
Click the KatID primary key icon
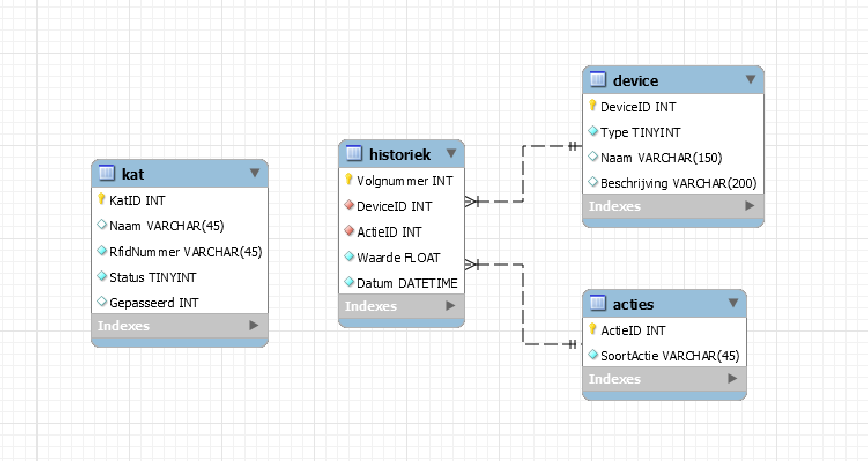(102, 199)
